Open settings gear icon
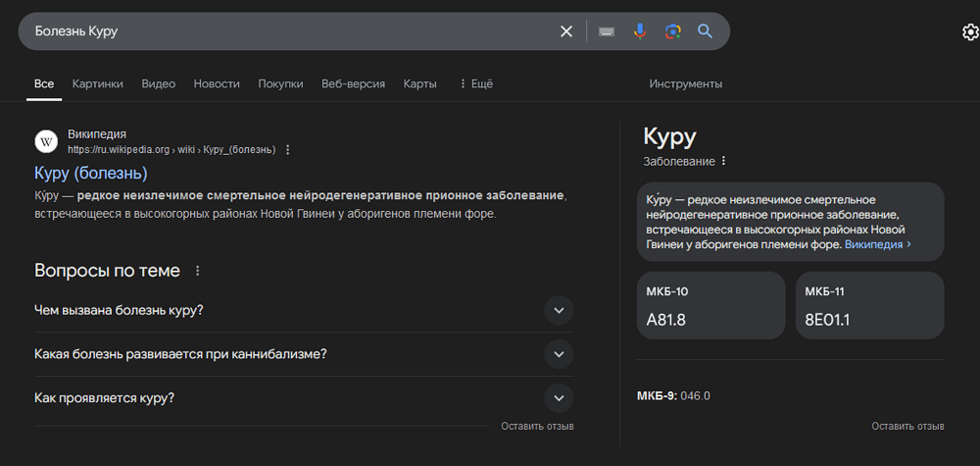The image size is (980, 466). coord(970,32)
